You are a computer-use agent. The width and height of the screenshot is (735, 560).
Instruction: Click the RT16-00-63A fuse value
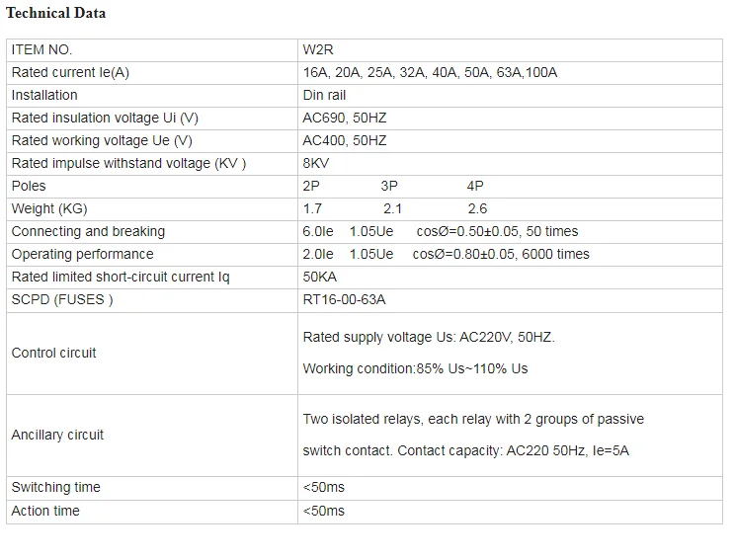(x=344, y=299)
